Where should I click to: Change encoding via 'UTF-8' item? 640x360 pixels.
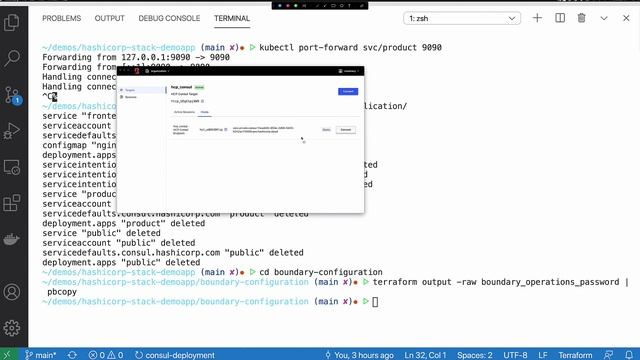pyautogui.click(x=515, y=355)
